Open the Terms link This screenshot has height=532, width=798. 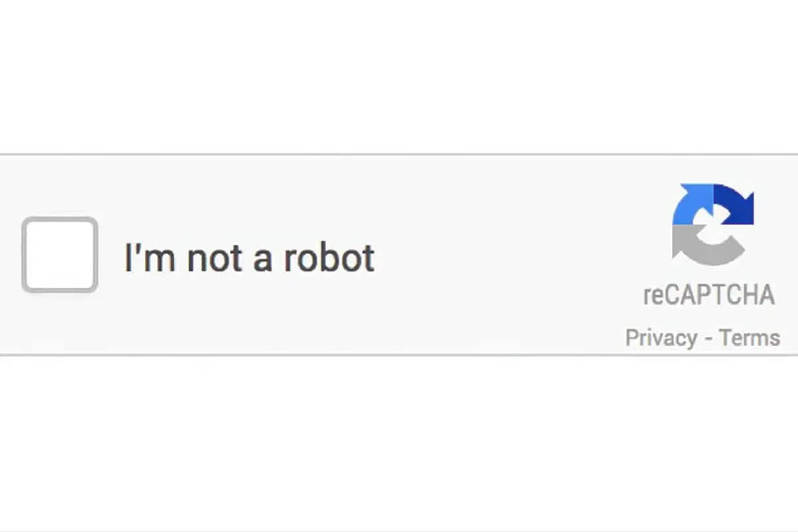[749, 338]
